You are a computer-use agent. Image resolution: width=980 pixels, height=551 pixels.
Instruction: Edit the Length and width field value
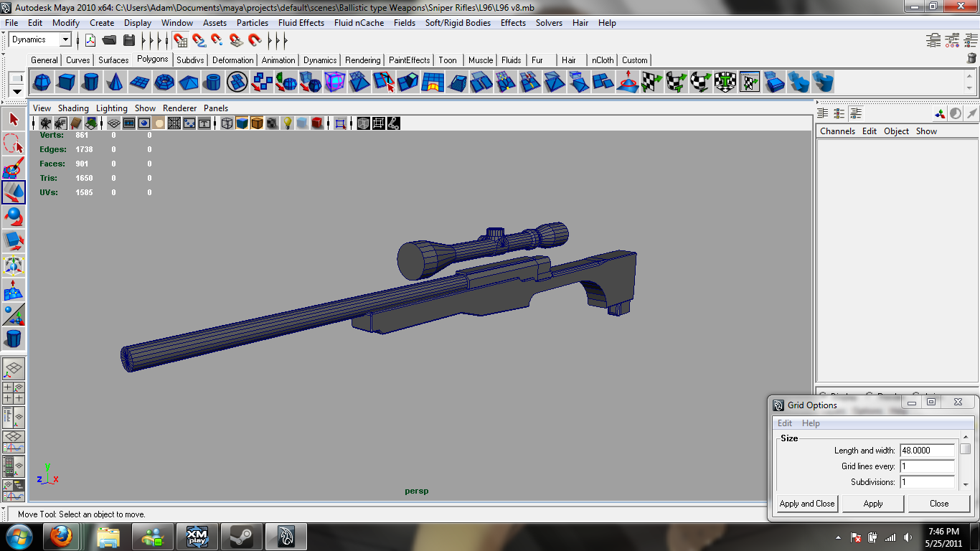(928, 451)
